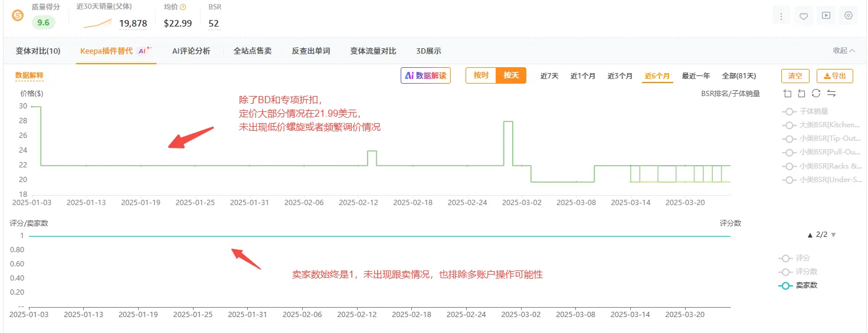Click the BSR排名/子体销量 axis label

(731, 93)
